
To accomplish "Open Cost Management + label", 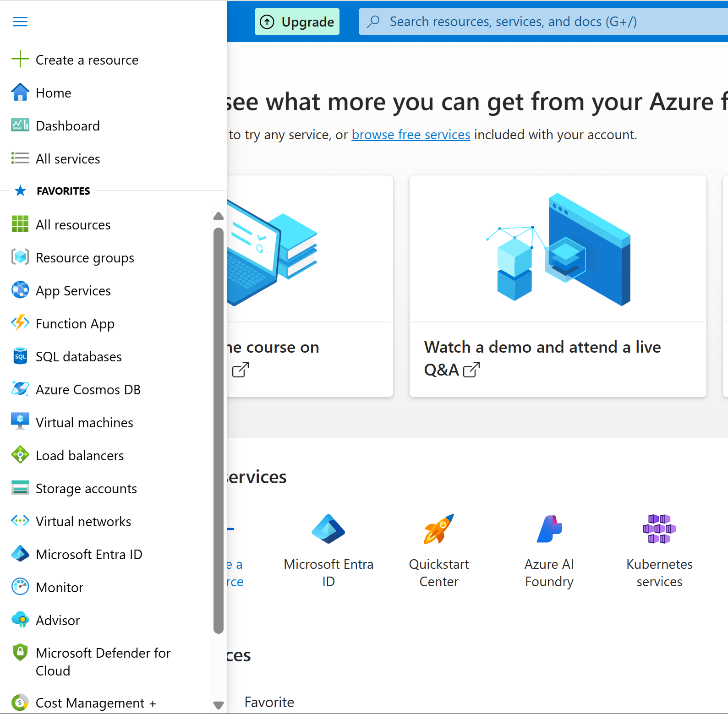I will point(96,703).
